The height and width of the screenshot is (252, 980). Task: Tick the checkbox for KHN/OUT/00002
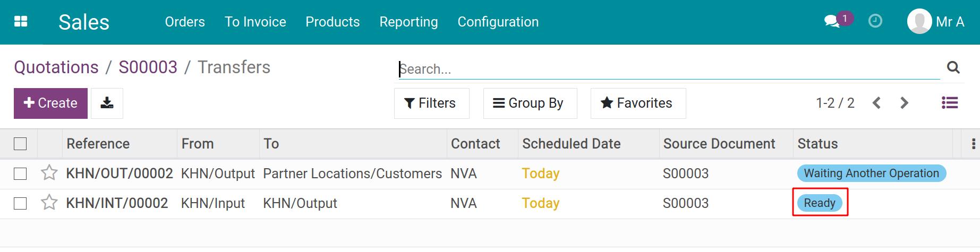coord(20,173)
